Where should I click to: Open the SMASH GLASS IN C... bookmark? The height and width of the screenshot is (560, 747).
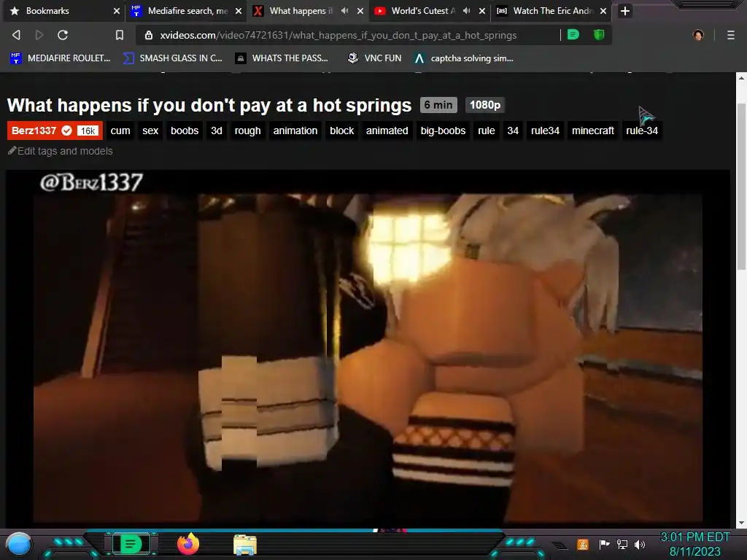tap(172, 58)
